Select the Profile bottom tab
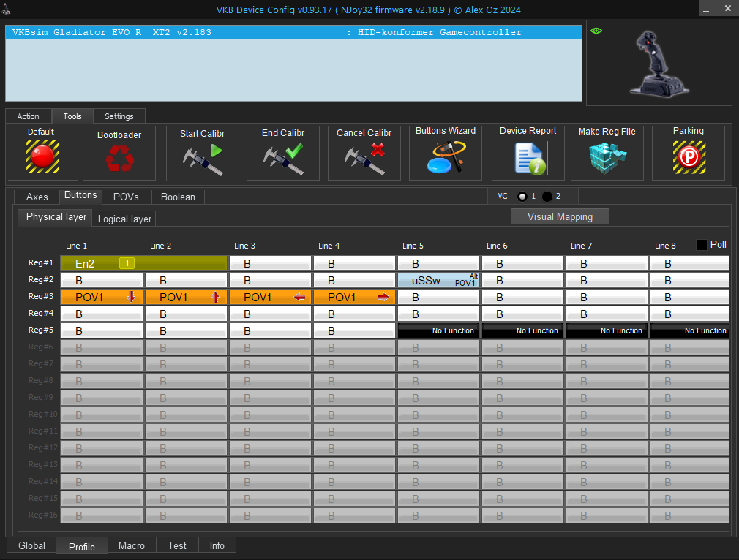Image resolution: width=739 pixels, height=560 pixels. pos(81,546)
